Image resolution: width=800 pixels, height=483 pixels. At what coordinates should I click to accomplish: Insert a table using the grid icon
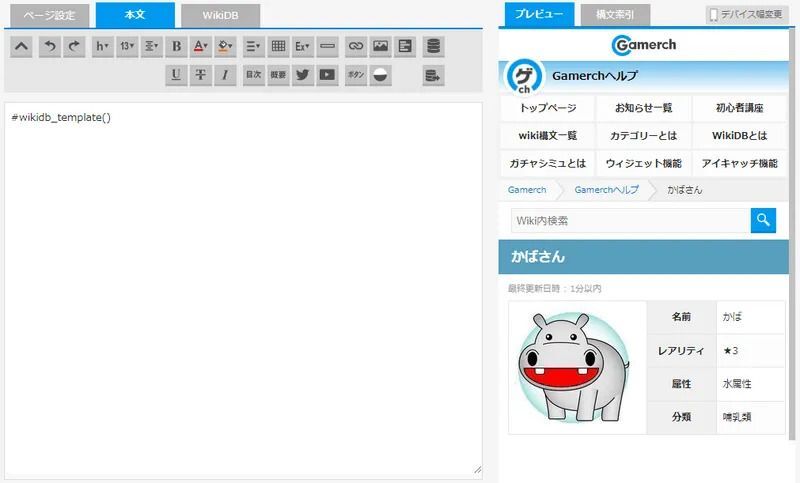(x=278, y=46)
